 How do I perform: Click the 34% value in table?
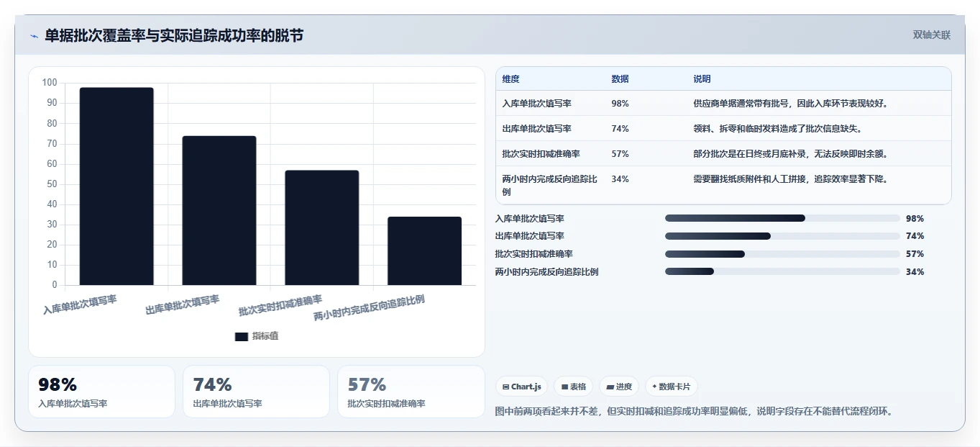(620, 179)
